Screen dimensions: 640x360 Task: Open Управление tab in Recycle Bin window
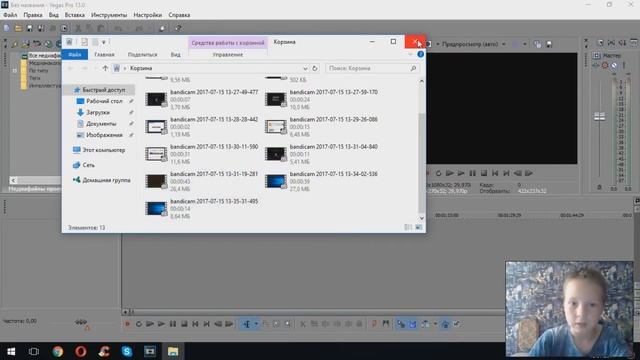[228, 54]
